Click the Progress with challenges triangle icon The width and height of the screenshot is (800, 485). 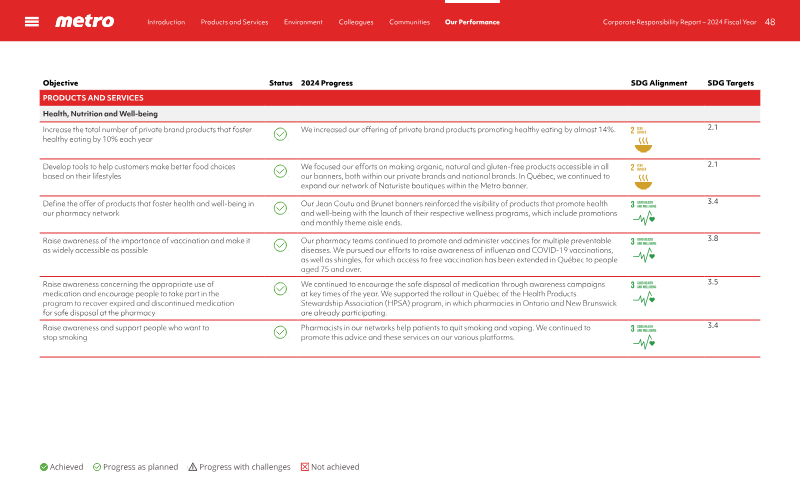(192, 467)
